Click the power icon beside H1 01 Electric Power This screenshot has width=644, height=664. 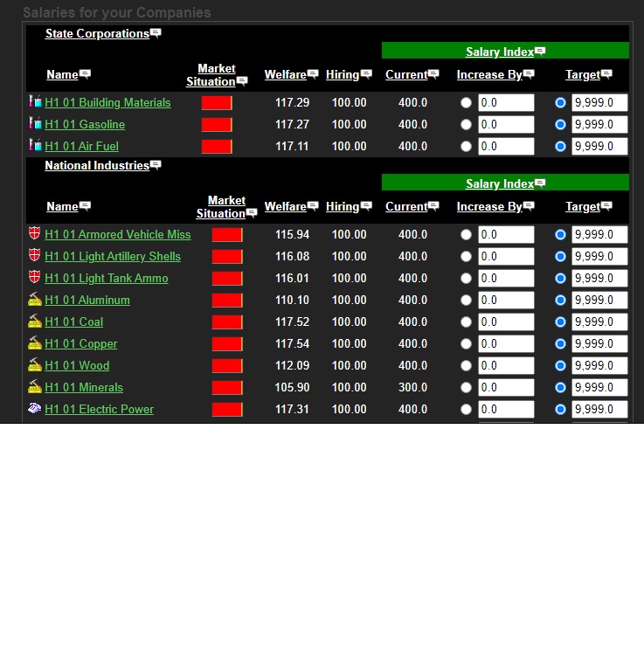[35, 408]
